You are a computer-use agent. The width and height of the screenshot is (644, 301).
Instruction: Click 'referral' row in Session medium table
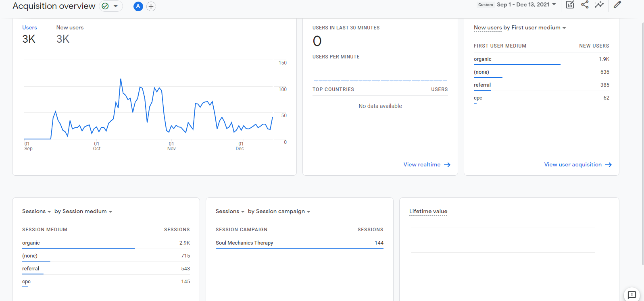click(106, 268)
